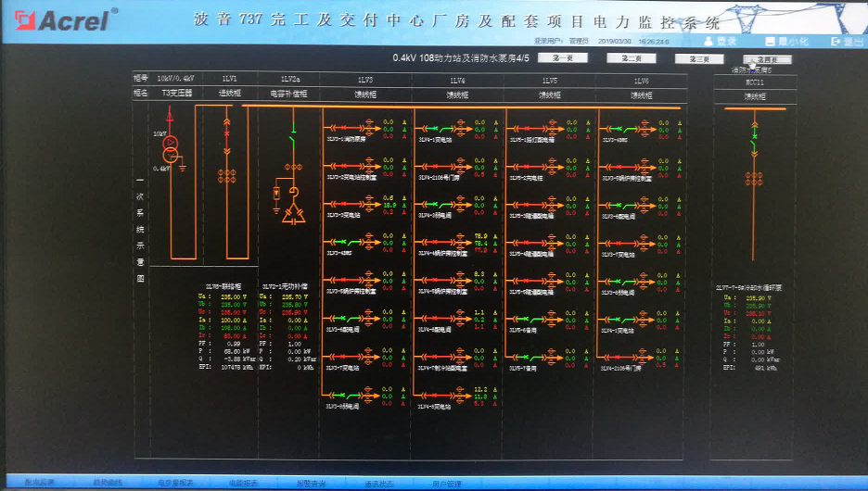Go to page three (第三页)

pos(698,58)
